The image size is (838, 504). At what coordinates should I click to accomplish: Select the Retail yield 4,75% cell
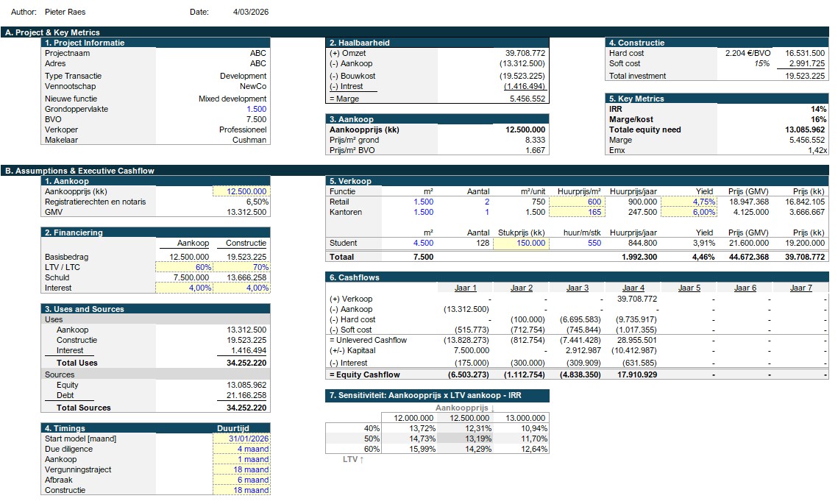coord(689,202)
